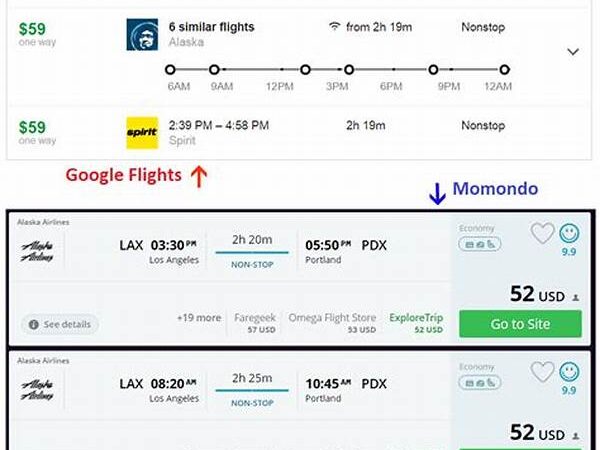Favorite the 08:20 AM flight with the heart
The height and width of the screenshot is (450, 600).
point(542,372)
